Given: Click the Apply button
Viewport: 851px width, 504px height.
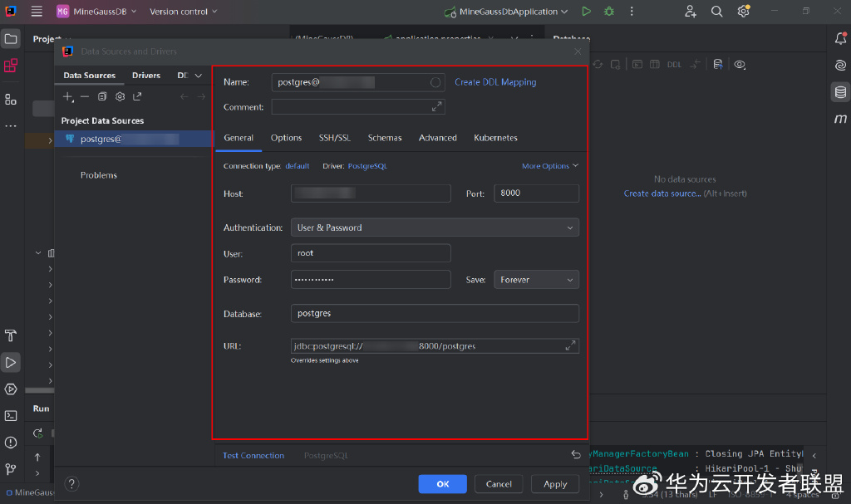Looking at the screenshot, I should pyautogui.click(x=554, y=484).
